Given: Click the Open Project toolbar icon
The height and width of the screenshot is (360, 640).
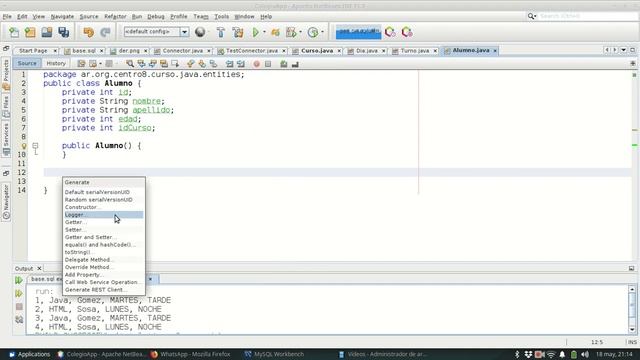Looking at the screenshot, I should (x=47, y=32).
